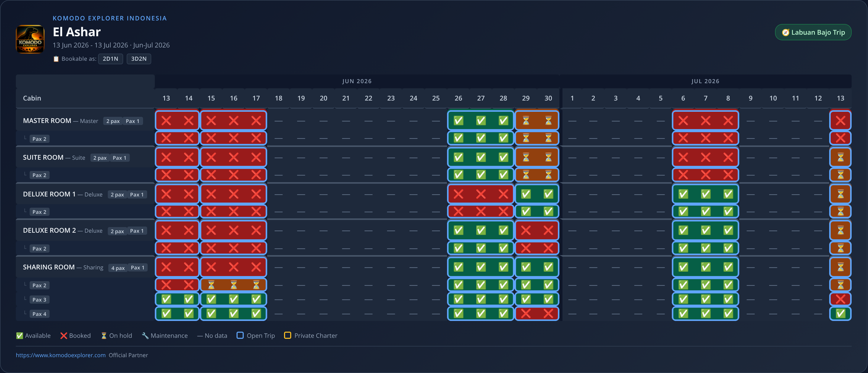Click Deluxe Room 2 Pax 2 available July 8
Screen dimensions: 868x373
tap(728, 248)
